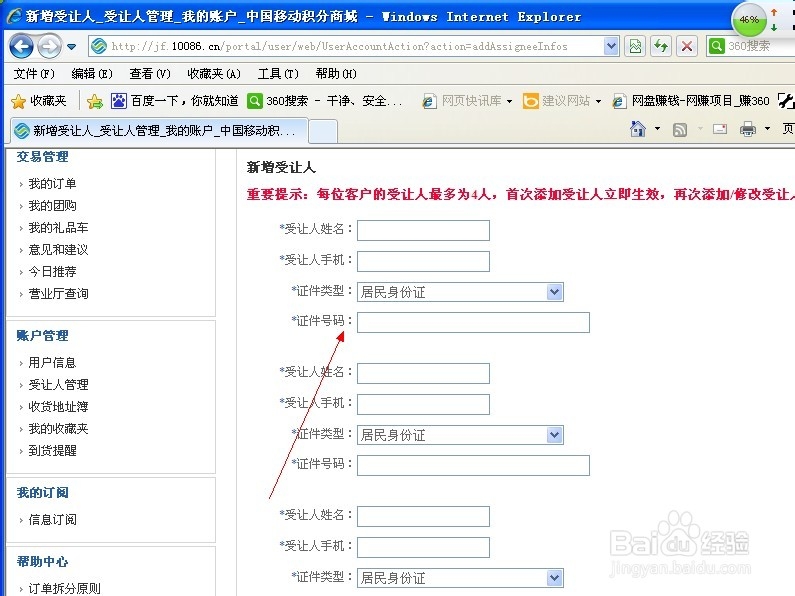Image resolution: width=795 pixels, height=596 pixels.
Task: Click the 360 search provider icon
Action: pos(716,47)
